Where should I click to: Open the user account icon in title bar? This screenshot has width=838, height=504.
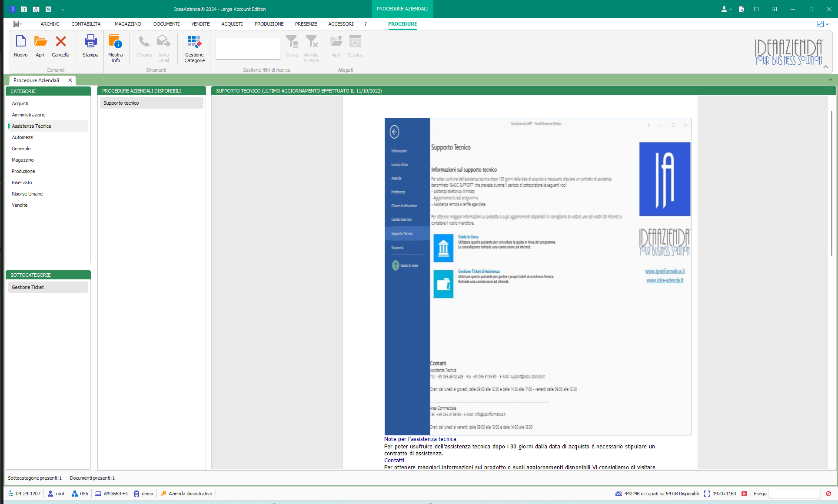coord(724,9)
